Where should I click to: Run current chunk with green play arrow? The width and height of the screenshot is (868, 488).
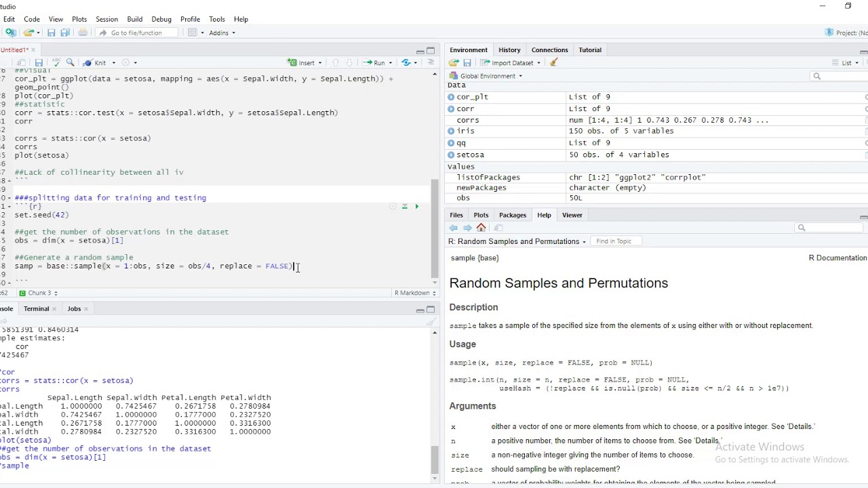click(x=417, y=206)
